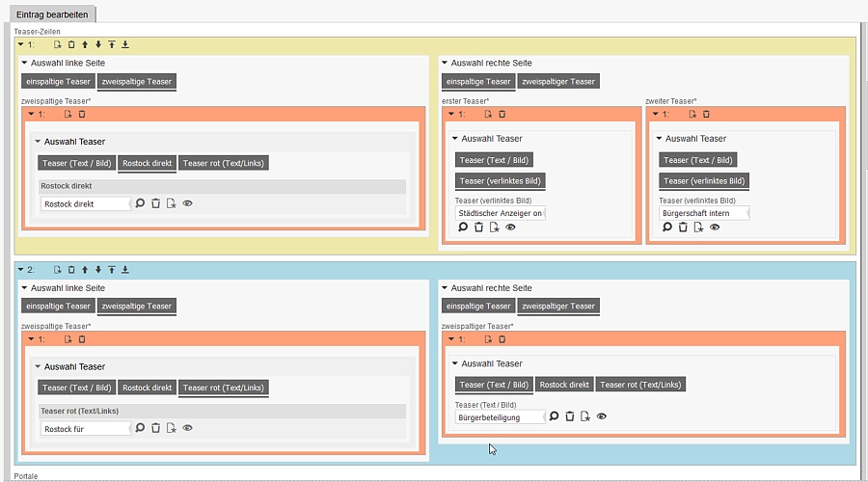Search icon next to Rostock für field
The image size is (868, 482).
point(140,428)
